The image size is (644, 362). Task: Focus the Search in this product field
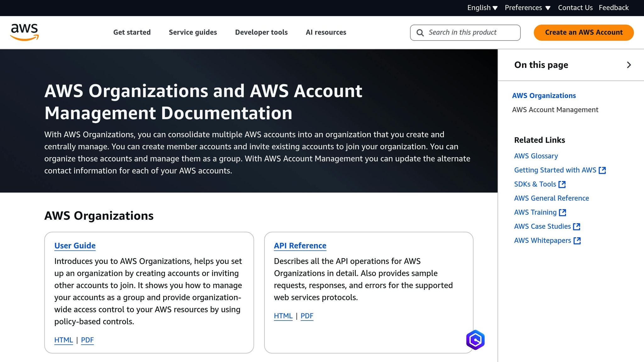tap(465, 33)
